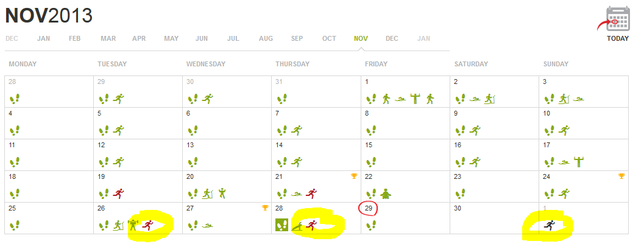The height and width of the screenshot is (244, 644).
Task: Click the Today calendar icon
Action: click(617, 19)
